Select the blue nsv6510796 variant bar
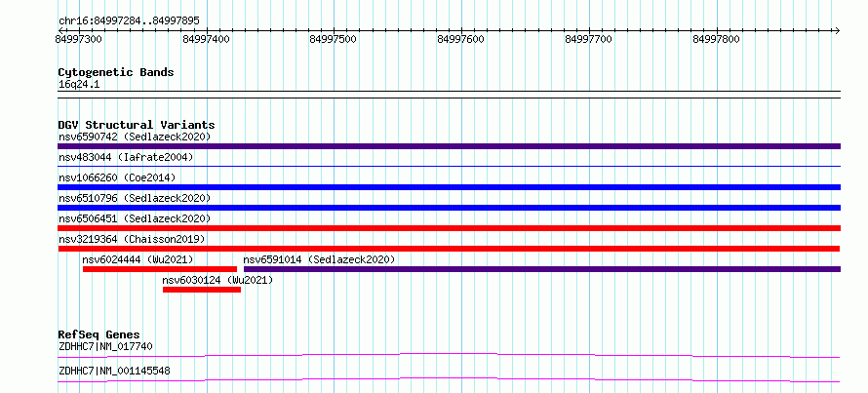 click(449, 208)
